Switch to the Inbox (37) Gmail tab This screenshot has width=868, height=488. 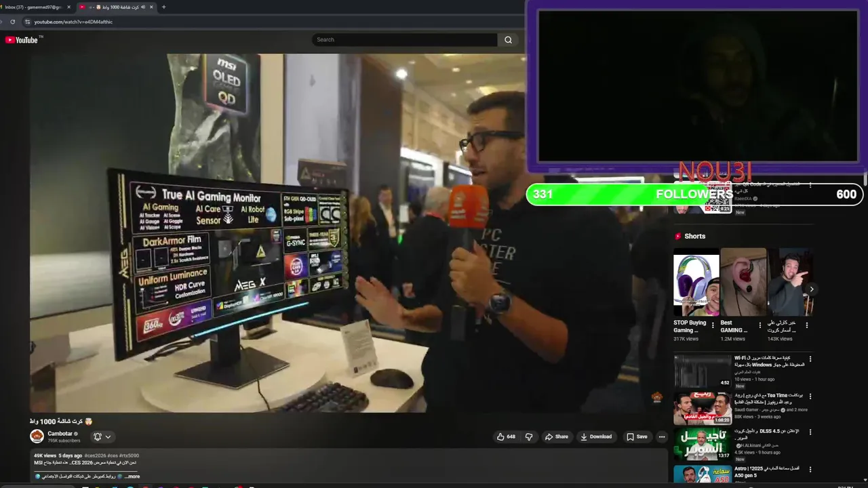pos(33,7)
